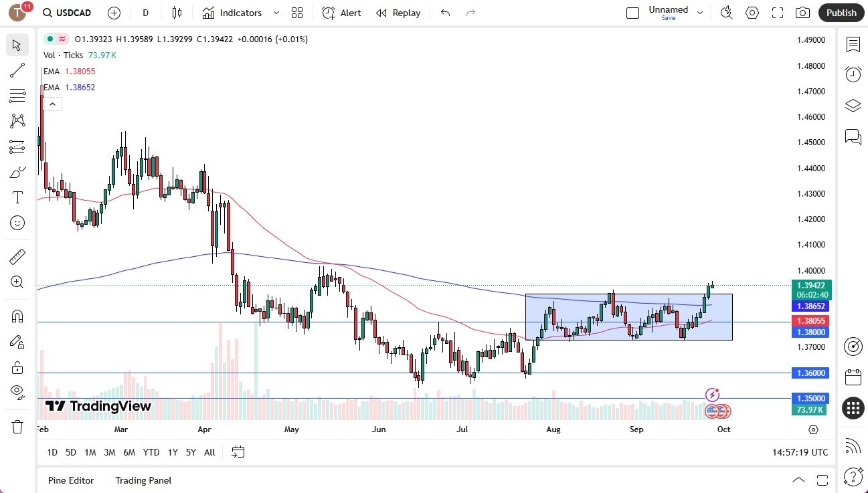Activate the Magnet mode tool

(17, 316)
